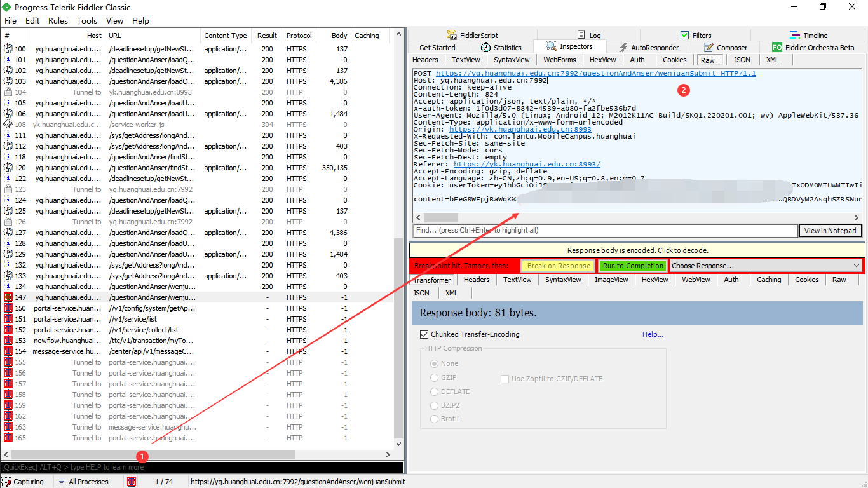Click the Statistics clock icon

[485, 48]
